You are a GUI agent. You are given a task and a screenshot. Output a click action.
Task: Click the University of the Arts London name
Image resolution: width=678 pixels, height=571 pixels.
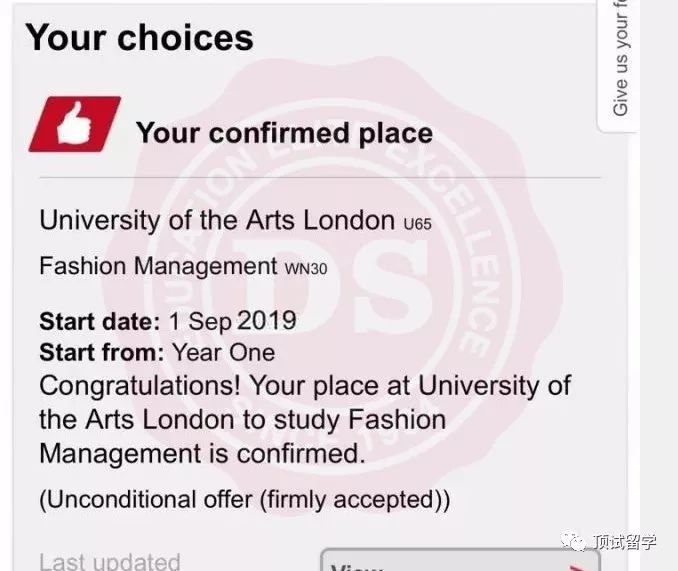pos(217,220)
